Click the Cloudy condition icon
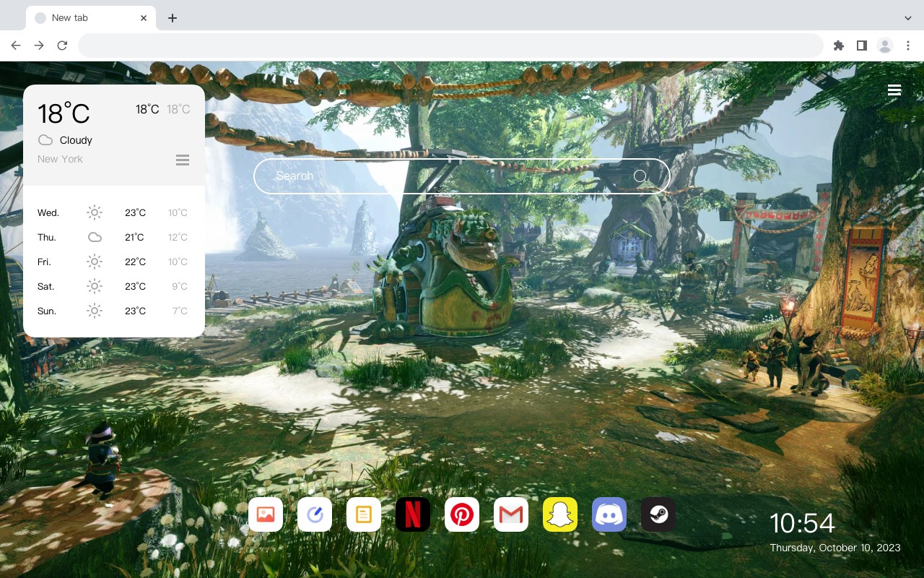Image resolution: width=924 pixels, height=578 pixels. pyautogui.click(x=45, y=140)
